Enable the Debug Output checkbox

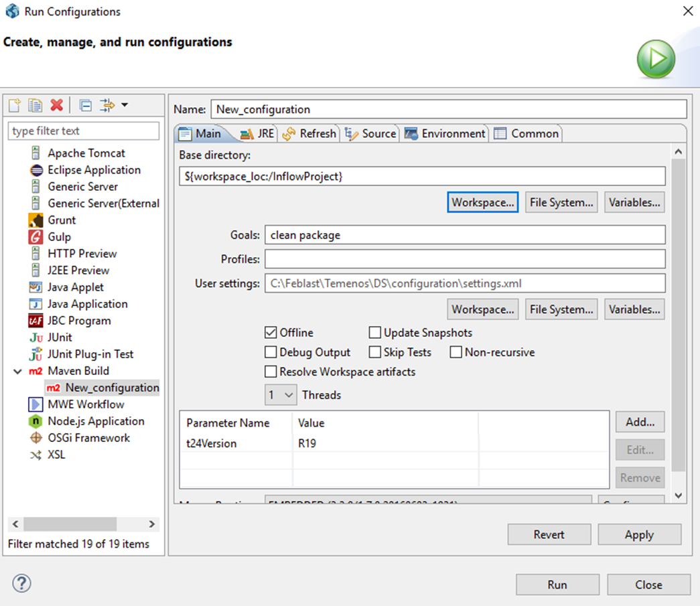[x=271, y=352]
